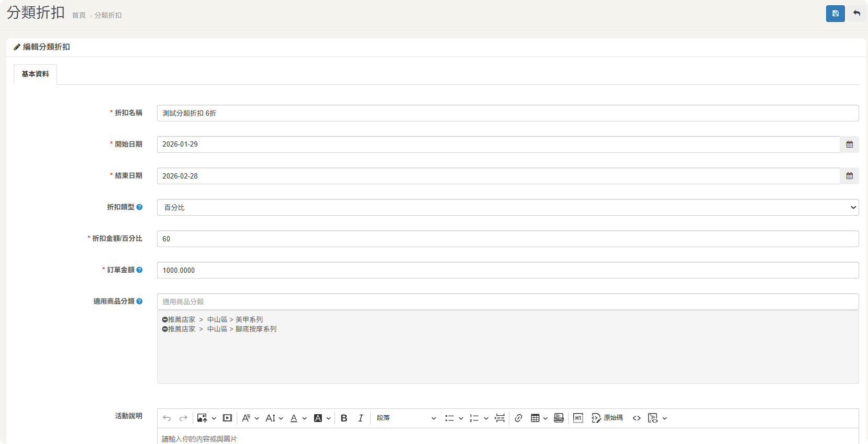Focus the 折扣金額/百分比 field with 60
This screenshot has width=868, height=444.
coord(508,239)
